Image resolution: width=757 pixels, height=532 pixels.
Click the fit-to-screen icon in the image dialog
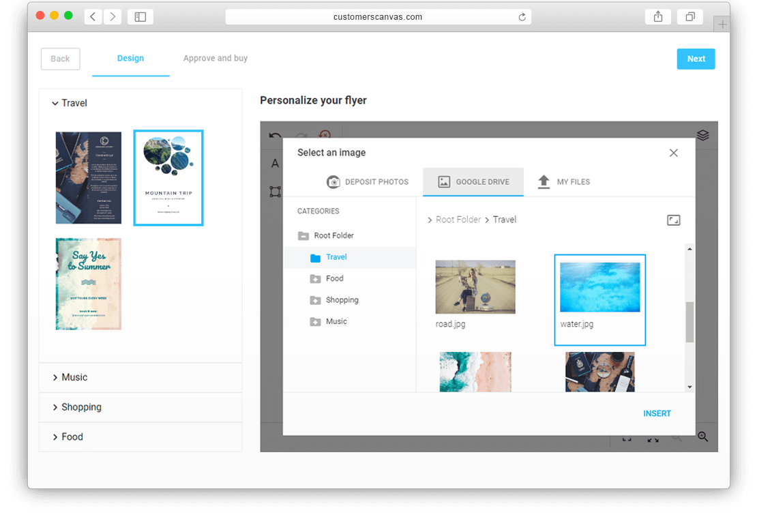674,220
